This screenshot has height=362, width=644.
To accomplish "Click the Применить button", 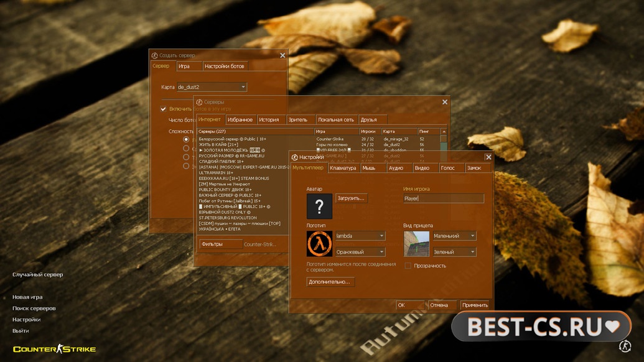I will (x=475, y=305).
